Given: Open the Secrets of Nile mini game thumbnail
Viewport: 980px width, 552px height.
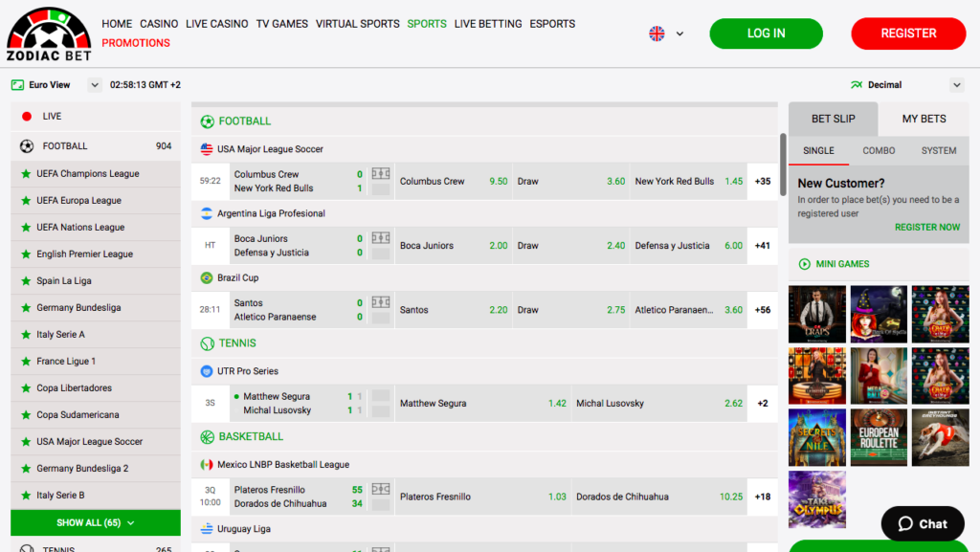Looking at the screenshot, I should tap(817, 438).
